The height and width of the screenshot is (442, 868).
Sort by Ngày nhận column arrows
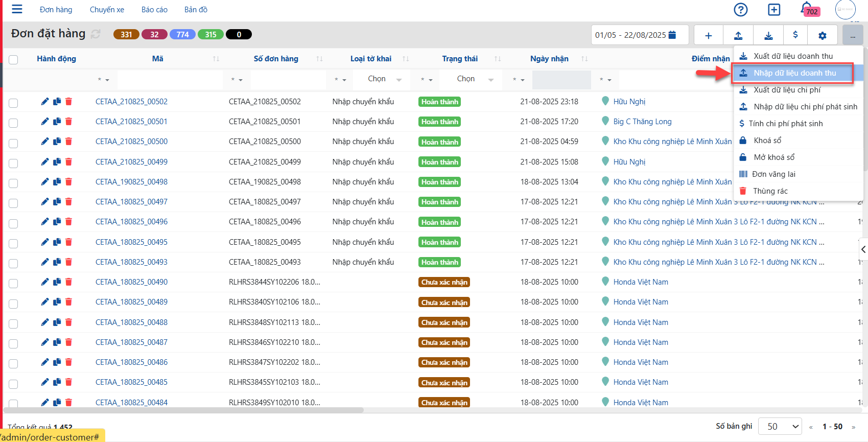[x=584, y=59]
